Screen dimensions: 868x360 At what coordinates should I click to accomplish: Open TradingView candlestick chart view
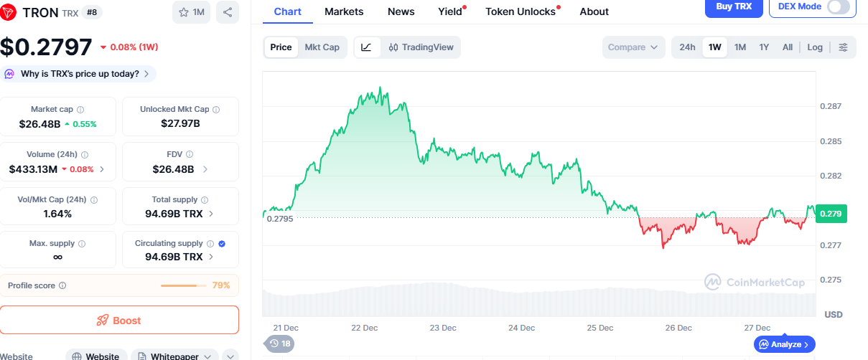[x=421, y=47]
